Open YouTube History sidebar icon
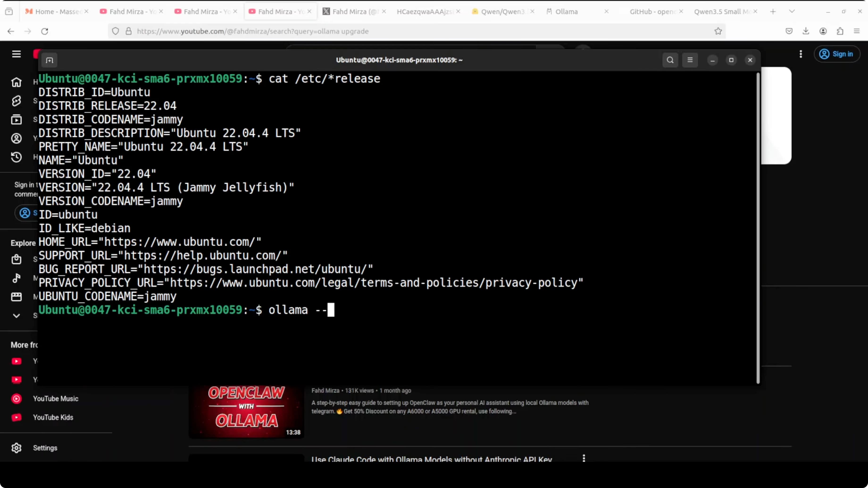 (16, 157)
